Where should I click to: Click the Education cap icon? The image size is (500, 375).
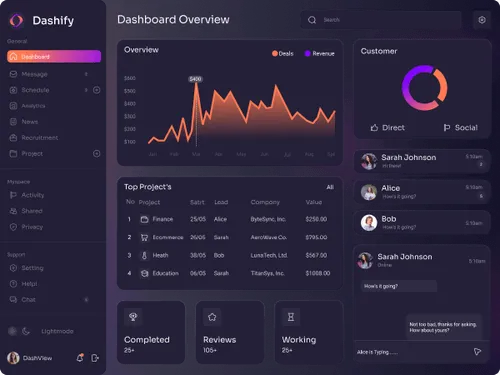[144, 273]
